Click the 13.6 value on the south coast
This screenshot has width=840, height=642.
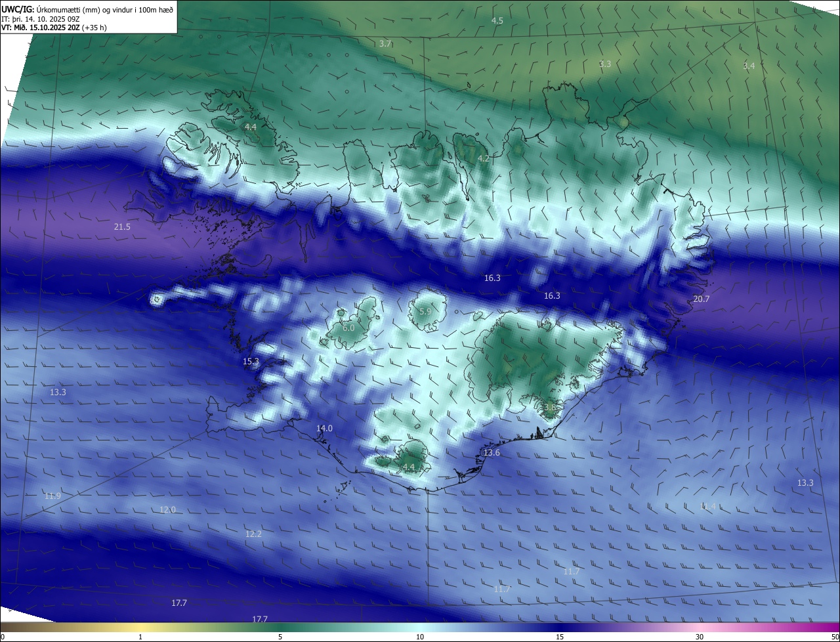(492, 453)
